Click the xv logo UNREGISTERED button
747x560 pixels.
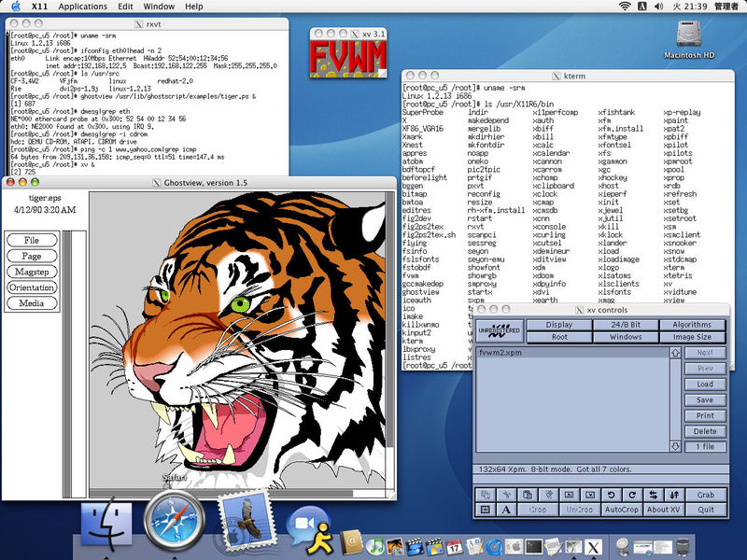500,330
